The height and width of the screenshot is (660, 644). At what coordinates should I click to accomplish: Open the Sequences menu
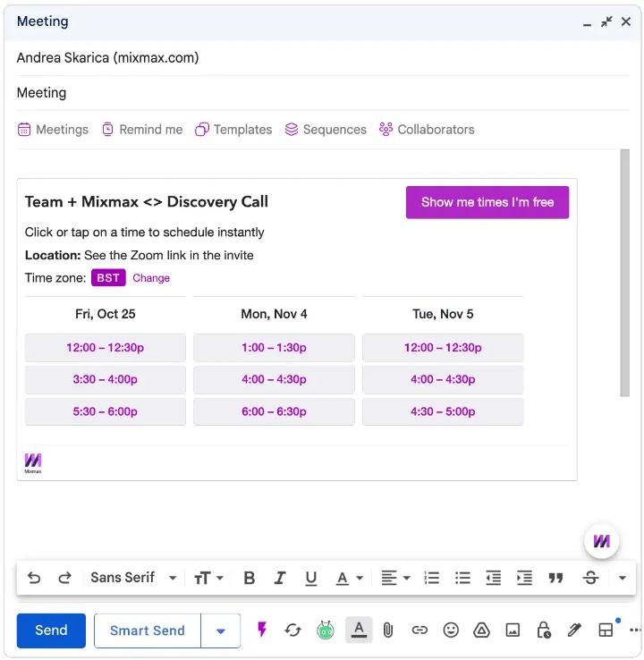326,129
